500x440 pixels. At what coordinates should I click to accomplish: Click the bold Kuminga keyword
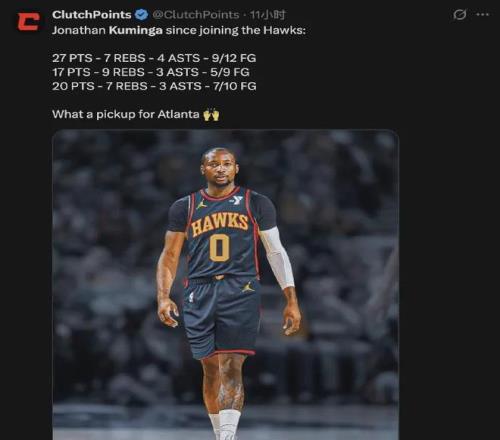click(136, 30)
